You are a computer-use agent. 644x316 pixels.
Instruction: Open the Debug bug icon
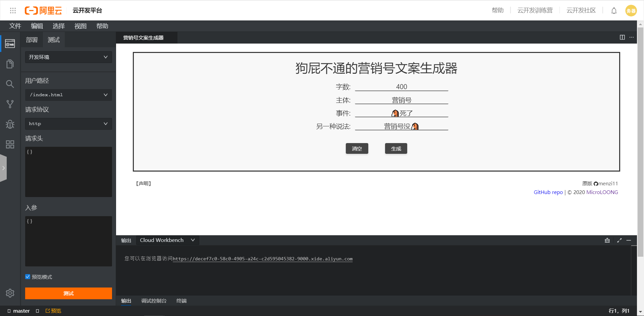pos(10,124)
